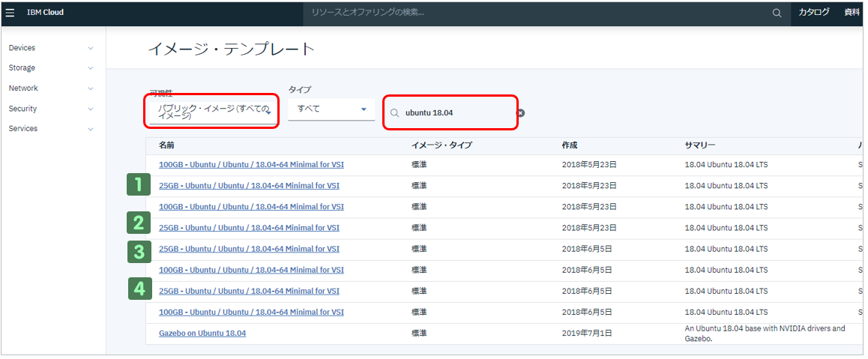Open the hamburger navigation menu
Screen dimensions: 868x359
(10, 13)
